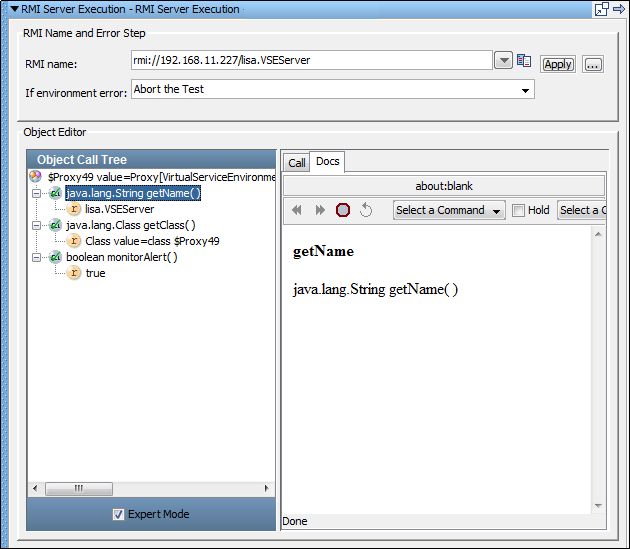Click the reload icon in Docs toolbar
The width and height of the screenshot is (630, 549).
coord(366,210)
